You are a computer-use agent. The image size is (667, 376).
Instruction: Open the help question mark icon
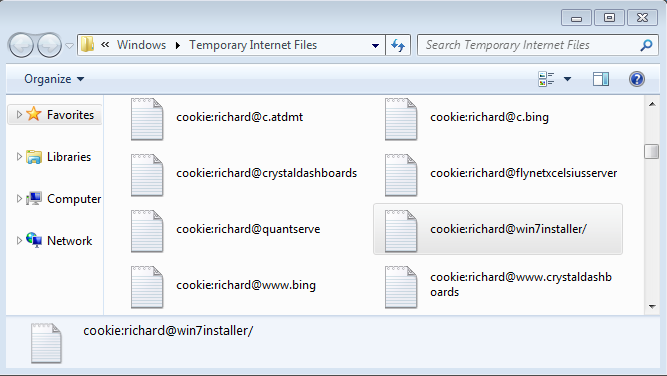pyautogui.click(x=637, y=79)
